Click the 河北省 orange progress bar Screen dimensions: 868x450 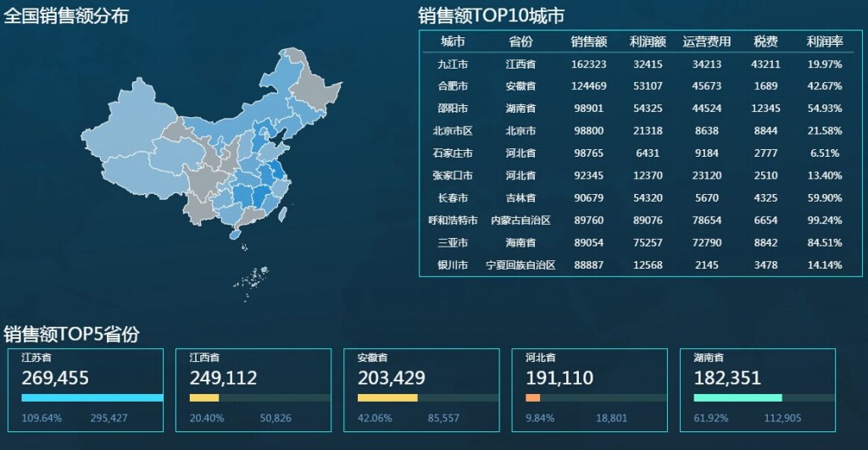532,397
